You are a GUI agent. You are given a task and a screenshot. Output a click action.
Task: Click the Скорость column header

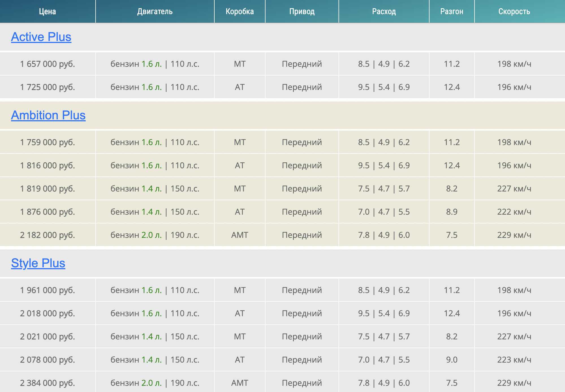[x=514, y=12]
